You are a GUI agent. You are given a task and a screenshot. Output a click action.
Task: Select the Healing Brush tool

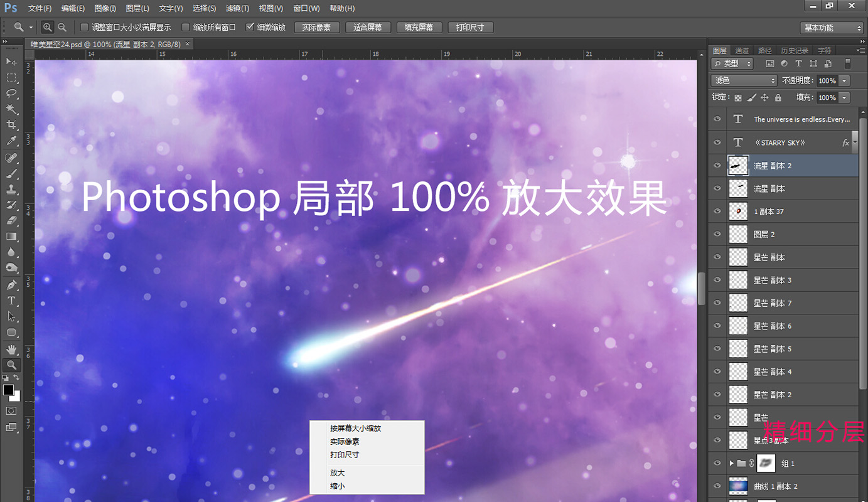coord(11,158)
